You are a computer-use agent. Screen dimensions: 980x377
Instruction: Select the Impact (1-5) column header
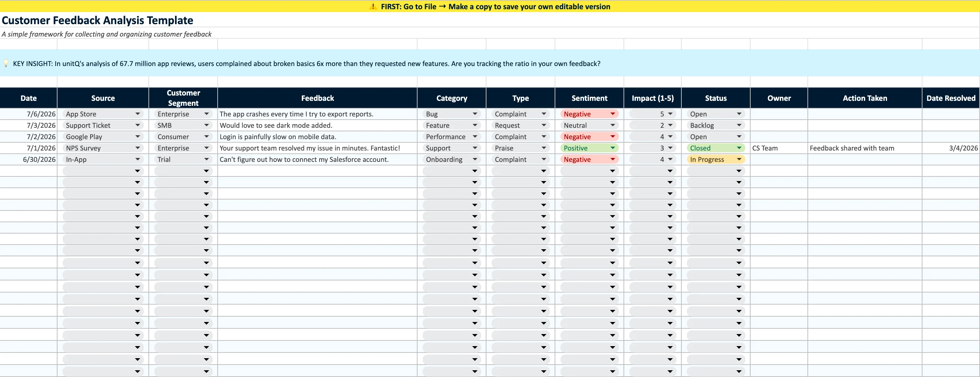(x=653, y=98)
